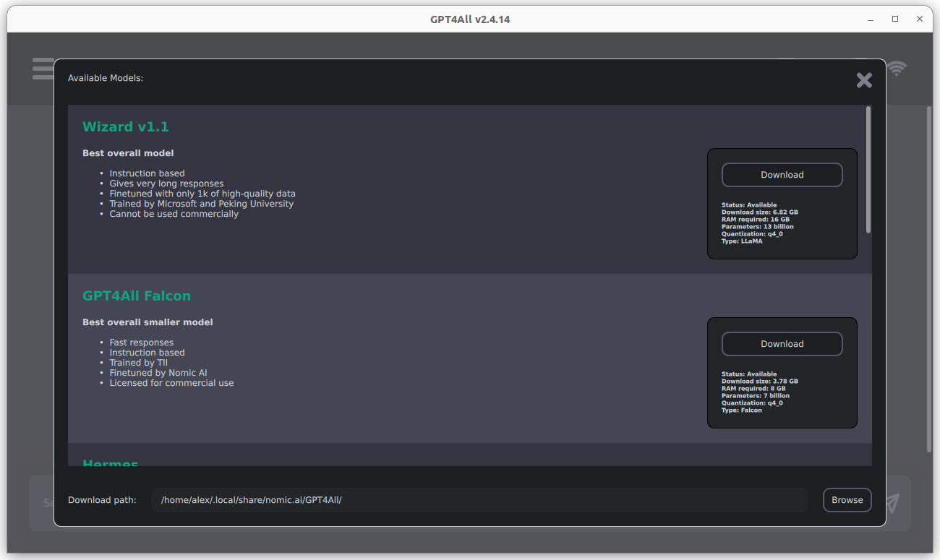Browse for a download folder
940x560 pixels.
(847, 500)
